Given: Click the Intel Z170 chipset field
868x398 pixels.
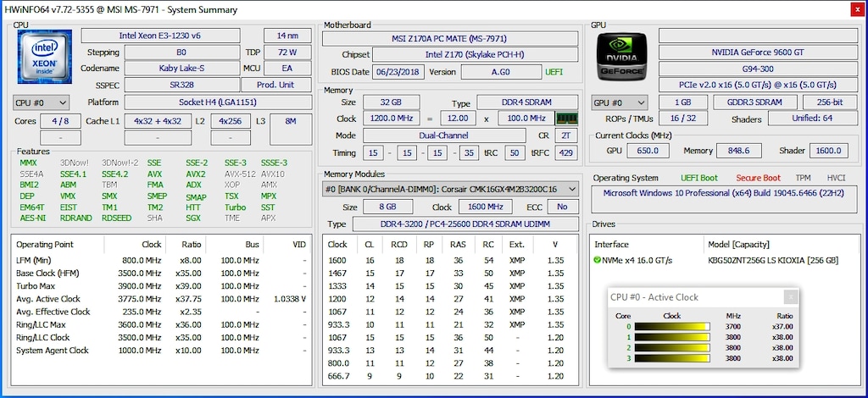Looking at the screenshot, I should click(x=475, y=55).
